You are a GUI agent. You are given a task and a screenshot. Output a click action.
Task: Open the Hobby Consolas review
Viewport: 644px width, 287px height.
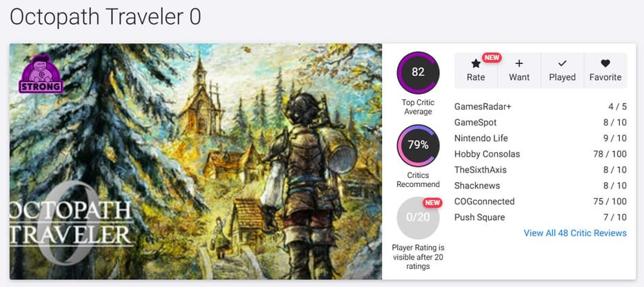[x=487, y=154]
